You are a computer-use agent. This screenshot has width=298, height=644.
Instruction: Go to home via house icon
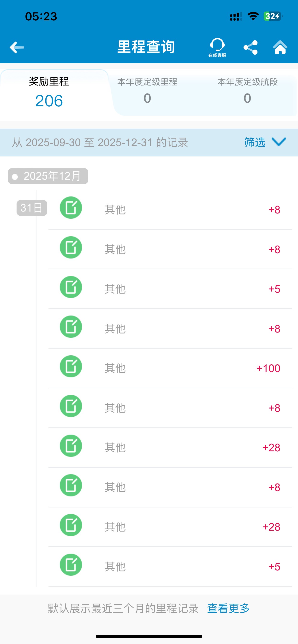click(x=280, y=47)
